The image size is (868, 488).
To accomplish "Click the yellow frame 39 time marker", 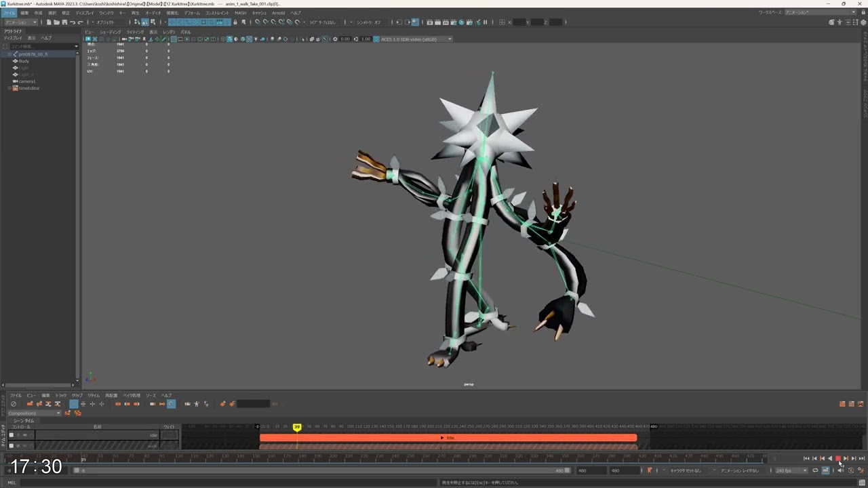I will [296, 427].
